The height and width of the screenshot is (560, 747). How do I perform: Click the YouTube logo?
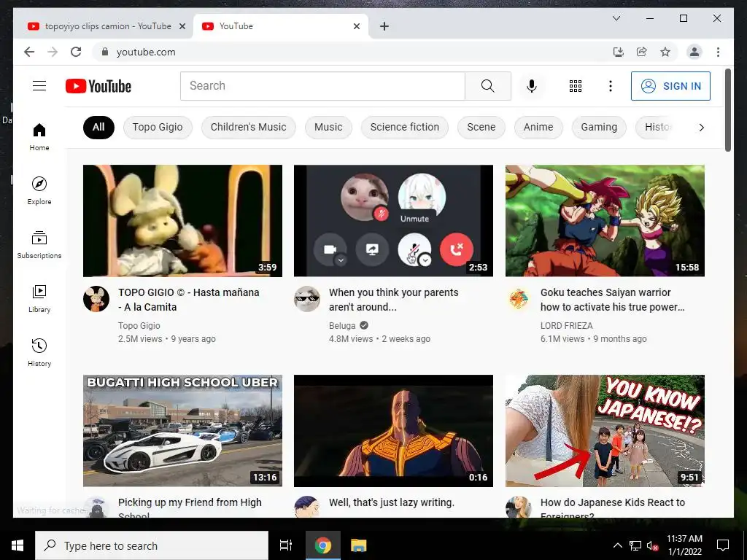(98, 86)
